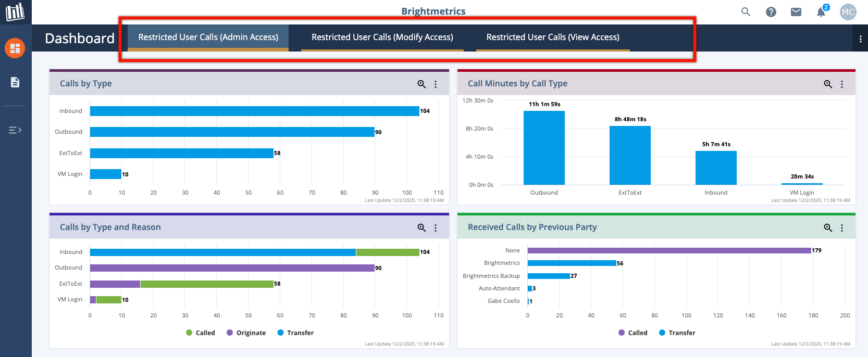This screenshot has width=868, height=357.
Task: Click Call Minutes by Call Type panel title
Action: tap(517, 84)
